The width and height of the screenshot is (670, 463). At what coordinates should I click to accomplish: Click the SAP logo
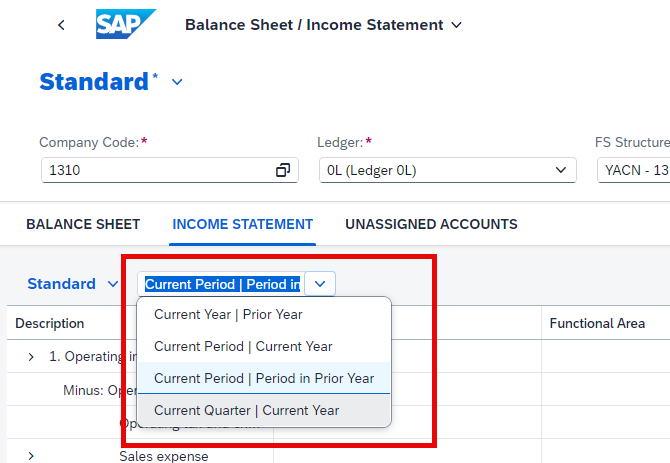click(126, 24)
